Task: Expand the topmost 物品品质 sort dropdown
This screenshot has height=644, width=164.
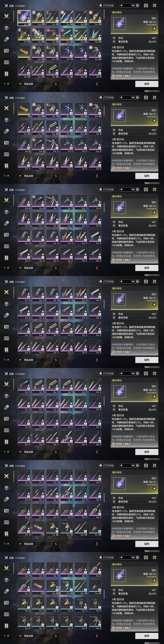Action: pos(34,84)
